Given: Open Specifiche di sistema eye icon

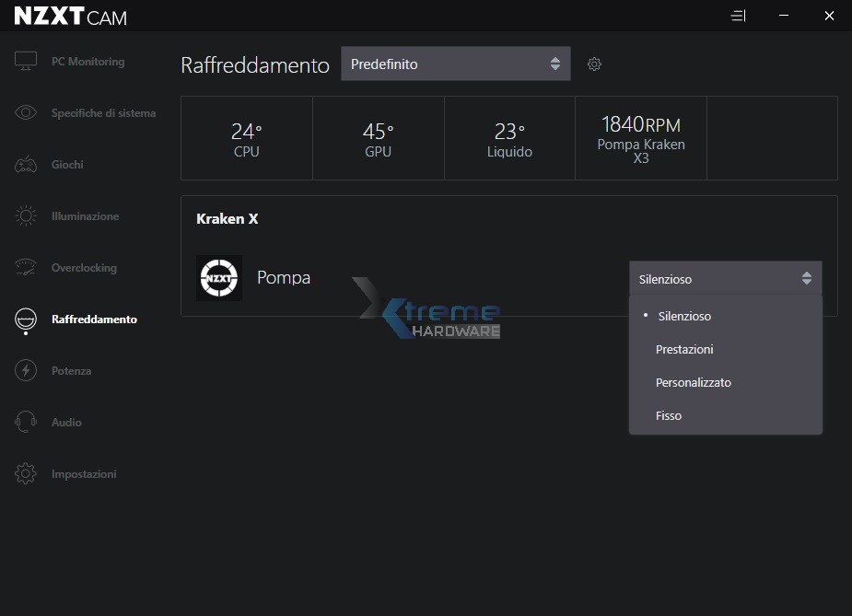Looking at the screenshot, I should pos(26,113).
